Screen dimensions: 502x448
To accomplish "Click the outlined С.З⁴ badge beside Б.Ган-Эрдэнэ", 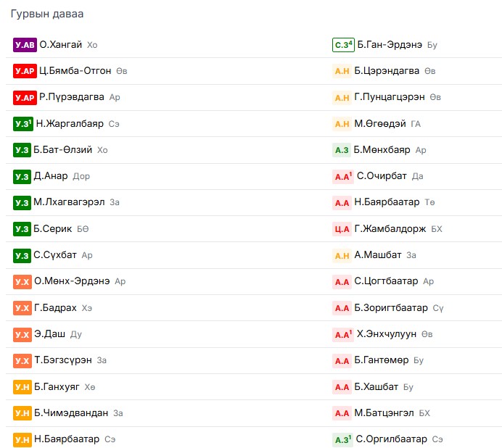I will pyautogui.click(x=343, y=45).
